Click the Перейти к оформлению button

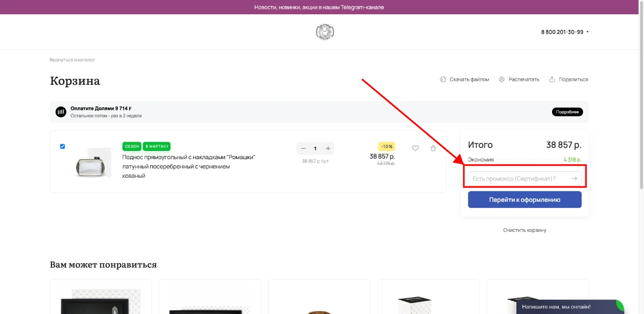tap(525, 200)
